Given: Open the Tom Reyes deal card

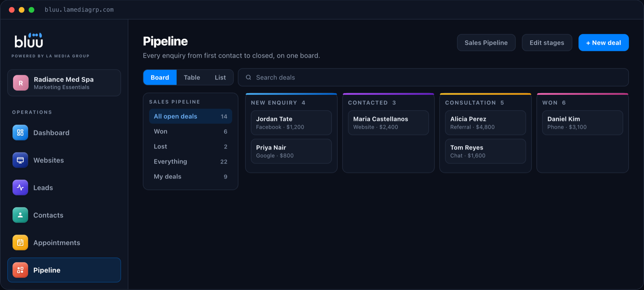Looking at the screenshot, I should (x=486, y=151).
